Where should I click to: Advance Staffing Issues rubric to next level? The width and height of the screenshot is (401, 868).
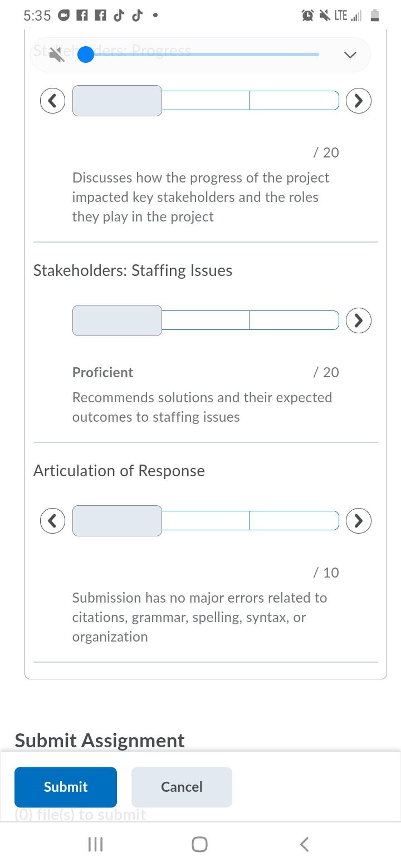tap(359, 320)
